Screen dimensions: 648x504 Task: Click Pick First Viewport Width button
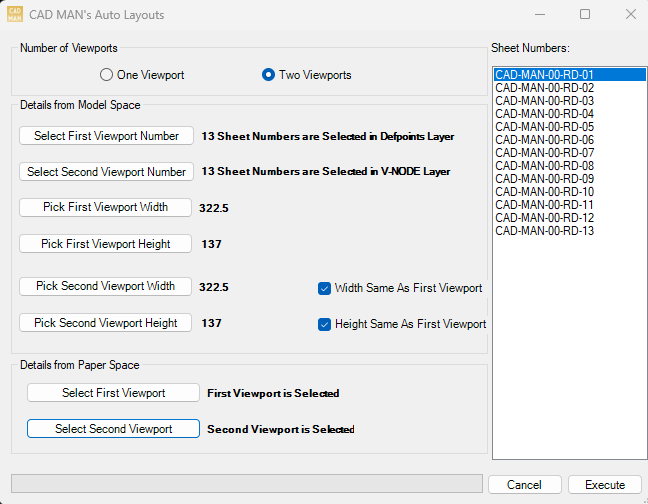106,207
